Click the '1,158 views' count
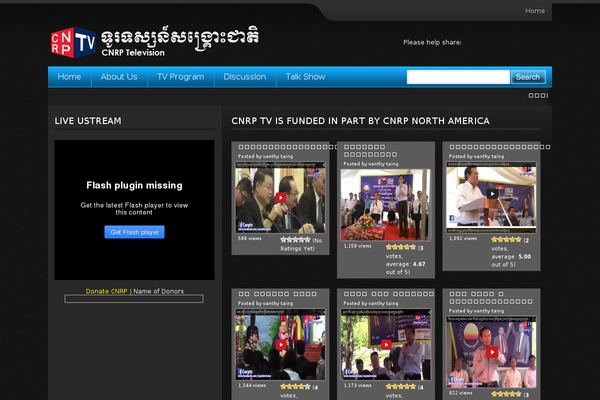The height and width of the screenshot is (400, 600). coord(357,246)
